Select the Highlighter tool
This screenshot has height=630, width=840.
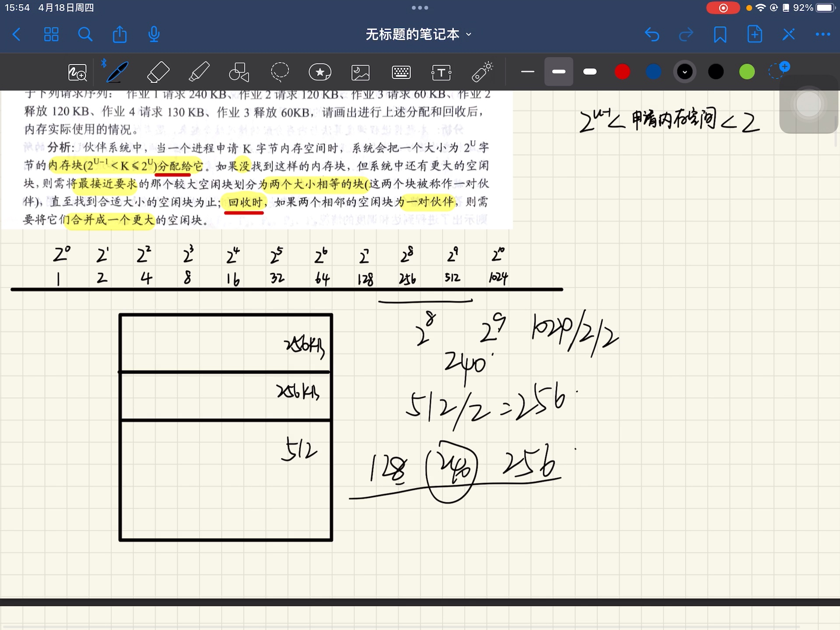(x=199, y=72)
